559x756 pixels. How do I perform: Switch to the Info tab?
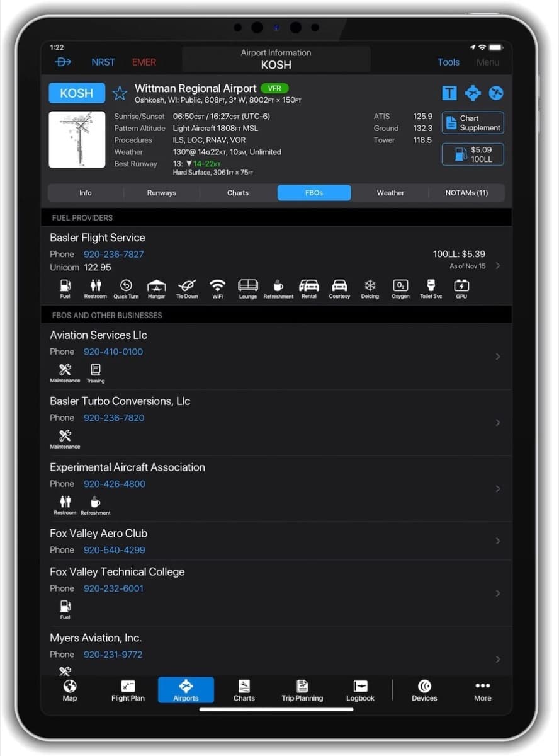click(86, 193)
